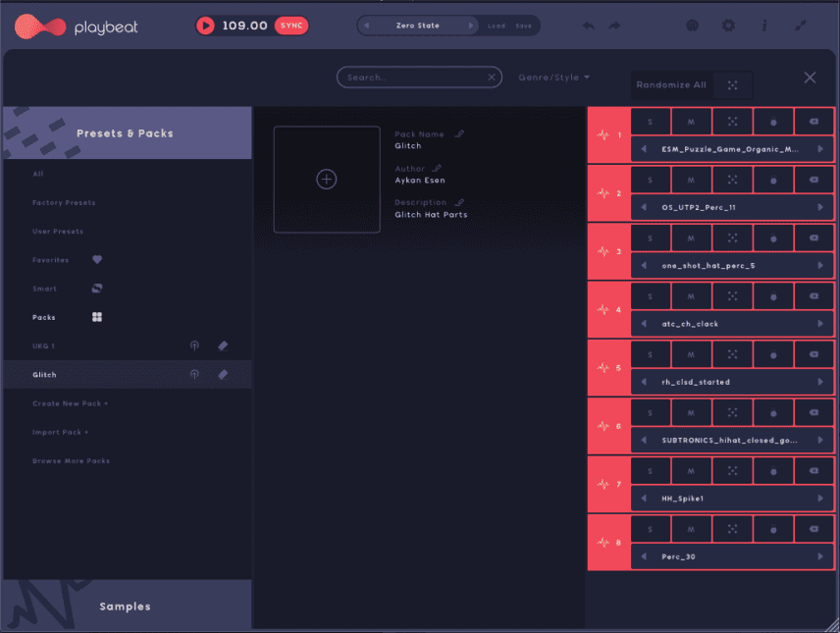840x633 pixels.
Task: Open the Presets & Packs section header
Action: tap(127, 132)
